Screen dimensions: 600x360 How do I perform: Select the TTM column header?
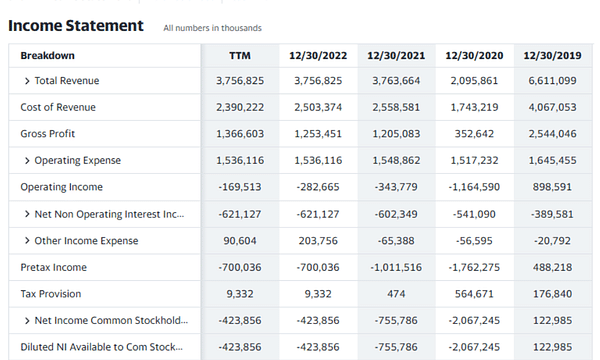[240, 56]
